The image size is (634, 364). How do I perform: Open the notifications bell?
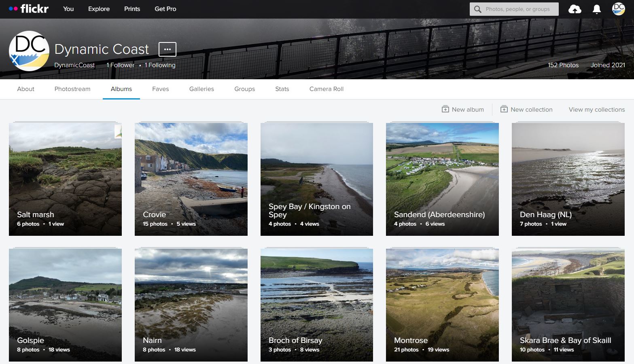pyautogui.click(x=596, y=9)
